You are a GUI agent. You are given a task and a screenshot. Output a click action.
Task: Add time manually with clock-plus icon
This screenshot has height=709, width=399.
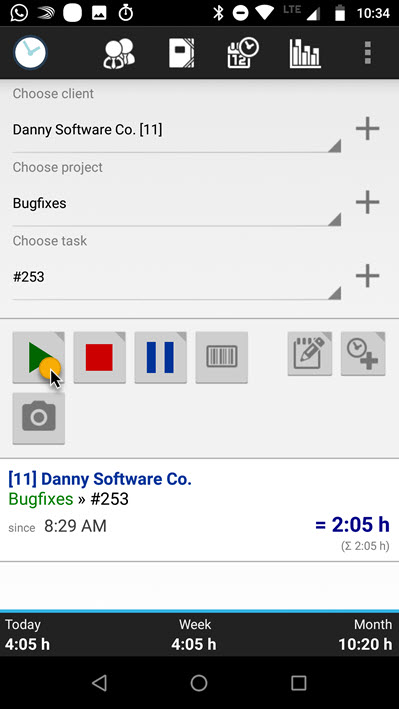click(363, 354)
